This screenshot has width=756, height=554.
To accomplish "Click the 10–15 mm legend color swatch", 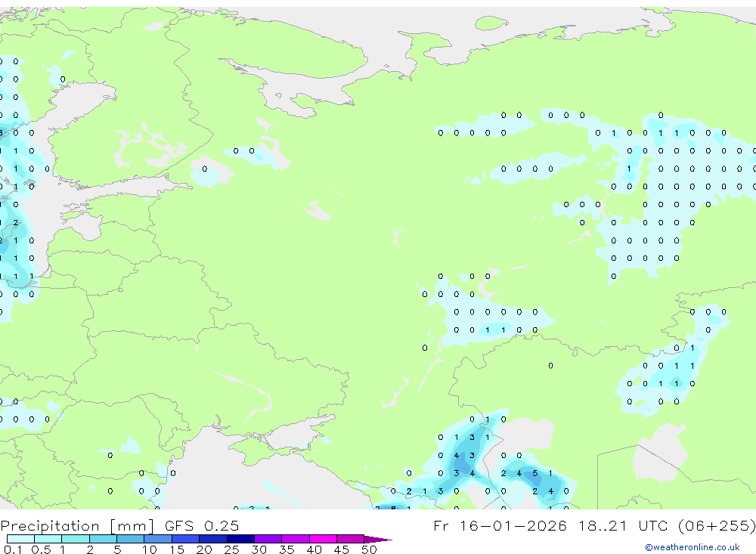I will coord(158,539).
